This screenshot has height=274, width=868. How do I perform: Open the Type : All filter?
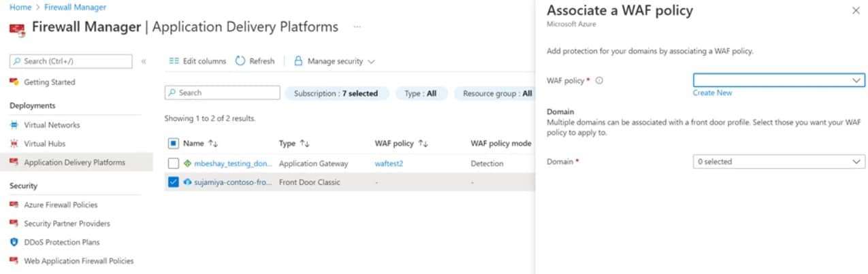tap(420, 93)
